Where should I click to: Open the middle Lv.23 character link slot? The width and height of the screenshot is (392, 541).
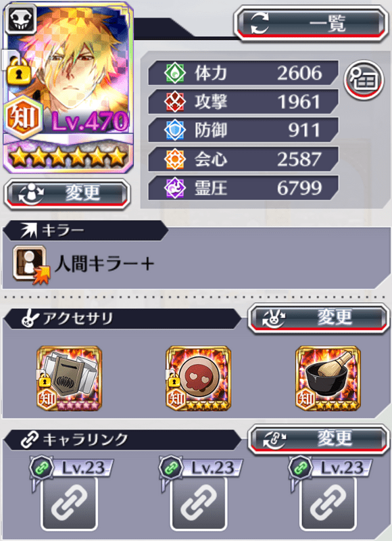pyautogui.click(x=199, y=502)
